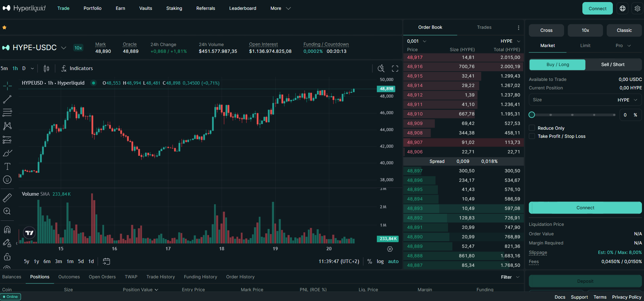Toggle stay in drawing mode pencil

[7, 243]
